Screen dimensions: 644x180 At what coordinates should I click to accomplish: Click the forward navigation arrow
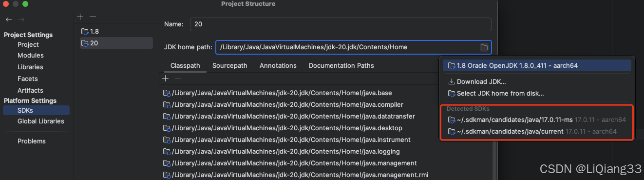point(21,20)
